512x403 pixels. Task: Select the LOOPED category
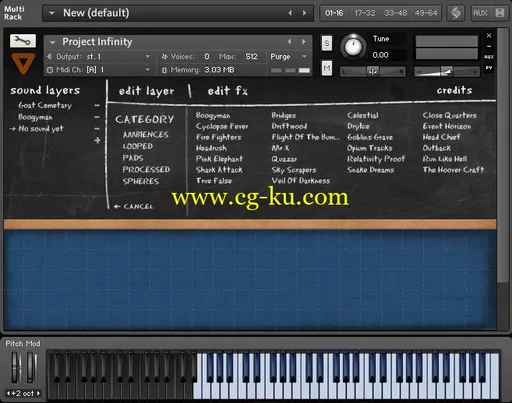point(138,146)
